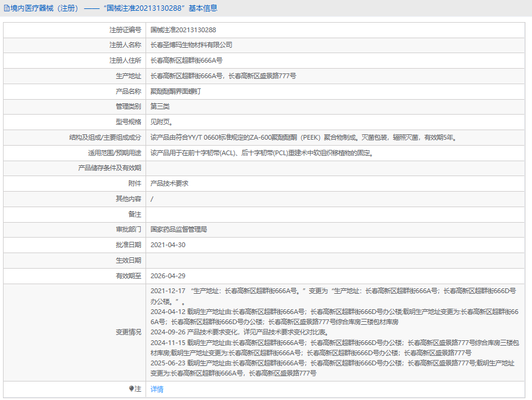Select the slash value in 其他内容 row
Viewport: 532px width, 400px height.
point(151,199)
